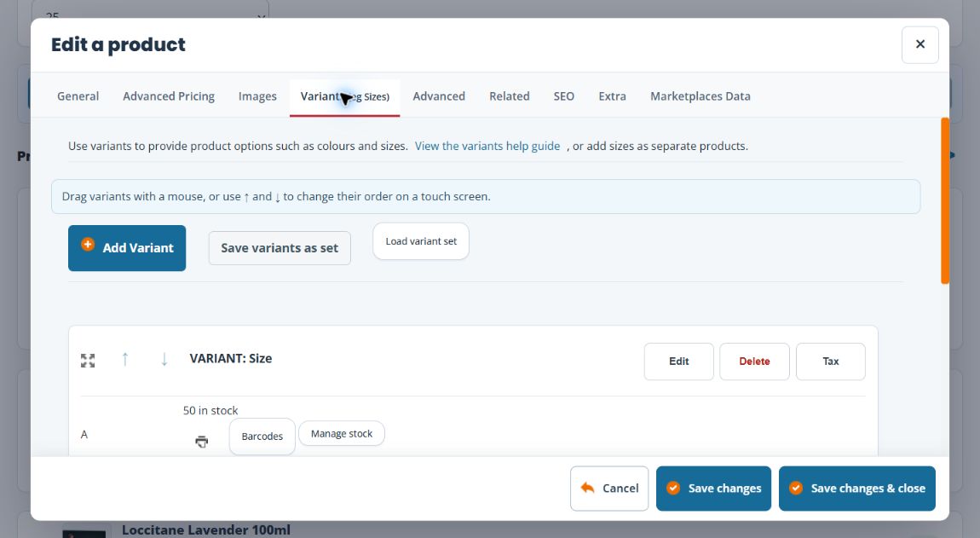The width and height of the screenshot is (980, 538).
Task: Switch to the SEO tab
Action: click(x=564, y=96)
